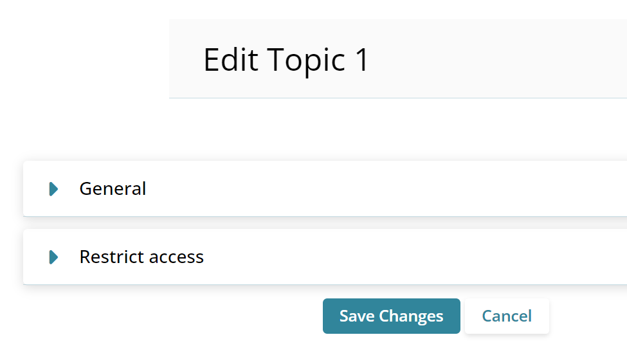This screenshot has height=364, width=627.
Task: Click the General section label text
Action: coord(113,189)
